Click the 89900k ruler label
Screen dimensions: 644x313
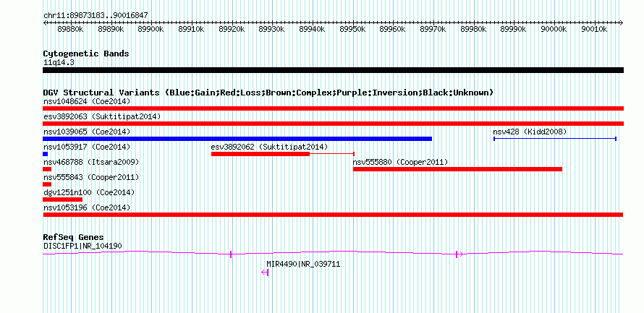151,30
